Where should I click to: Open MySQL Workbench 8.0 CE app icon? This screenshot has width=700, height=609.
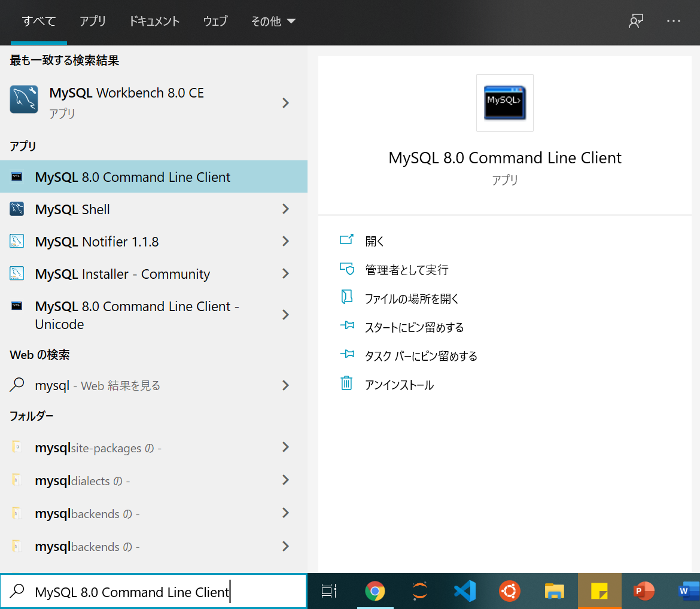point(24,99)
